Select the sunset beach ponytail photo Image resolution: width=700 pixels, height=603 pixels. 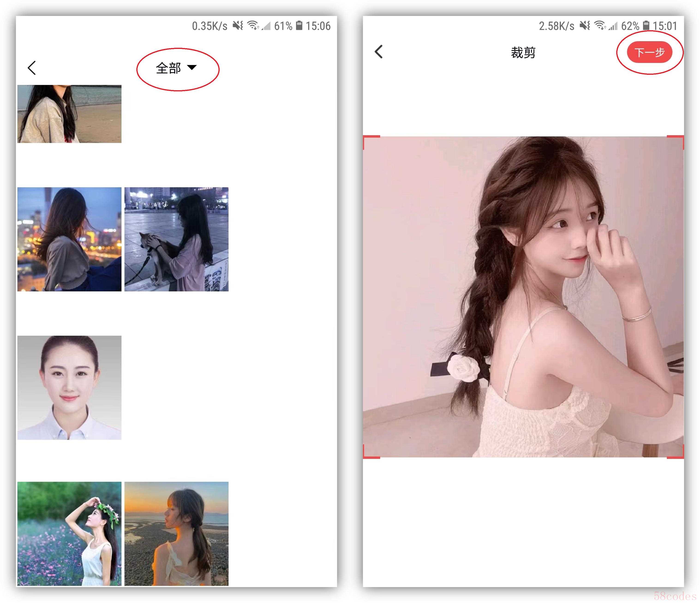point(176,533)
